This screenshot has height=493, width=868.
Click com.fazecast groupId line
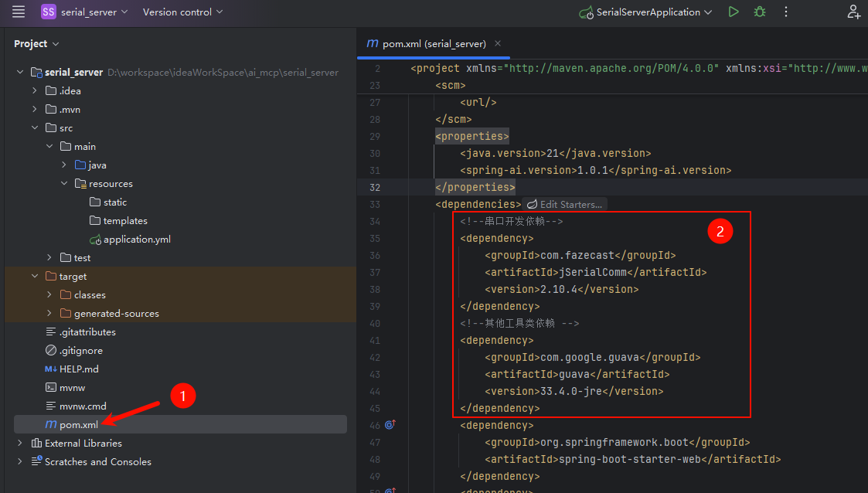(x=580, y=255)
